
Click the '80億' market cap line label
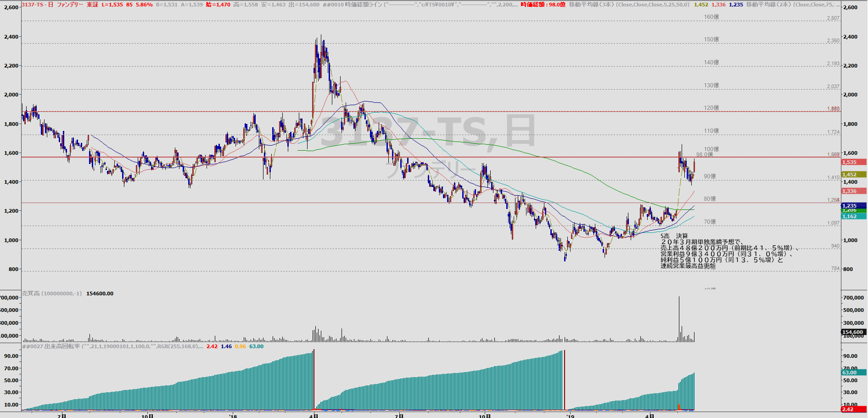(710, 199)
